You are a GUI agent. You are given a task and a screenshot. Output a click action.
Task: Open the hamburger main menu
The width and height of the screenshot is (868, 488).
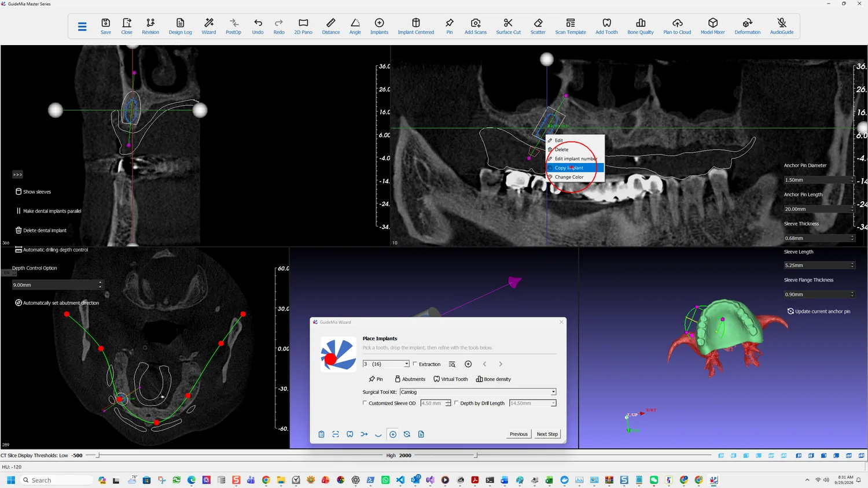(82, 27)
